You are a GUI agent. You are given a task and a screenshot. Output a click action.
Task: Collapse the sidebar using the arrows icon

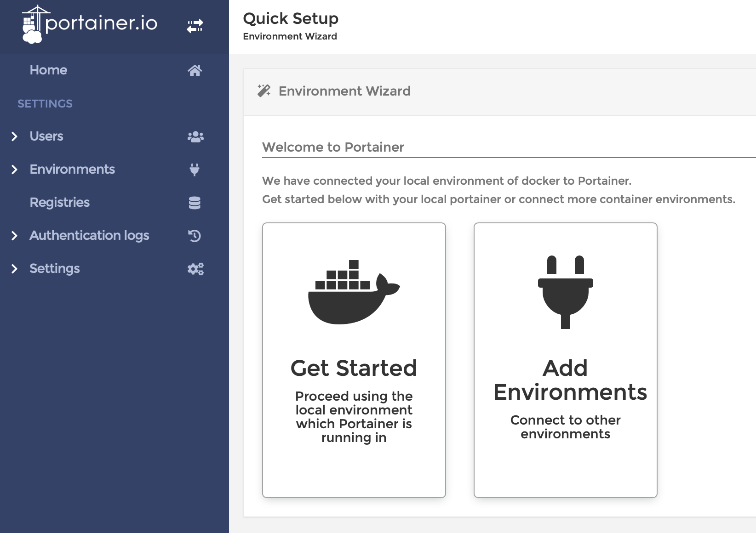point(195,26)
